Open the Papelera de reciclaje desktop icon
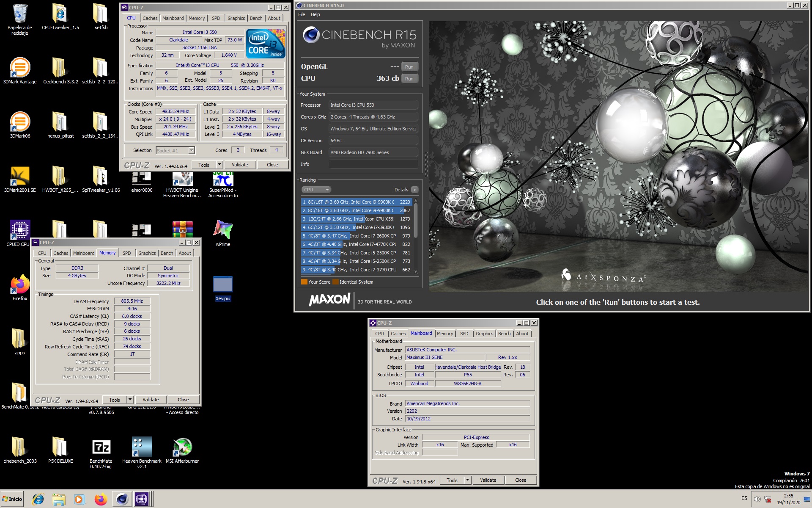812x508 pixels. tap(19, 19)
